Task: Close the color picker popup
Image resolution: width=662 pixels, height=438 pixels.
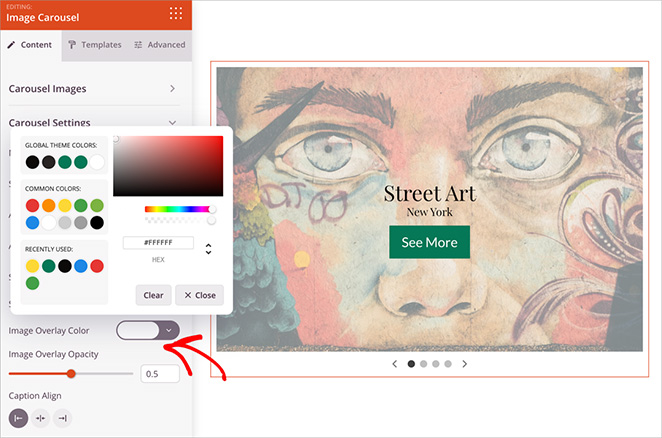Action: coord(200,295)
